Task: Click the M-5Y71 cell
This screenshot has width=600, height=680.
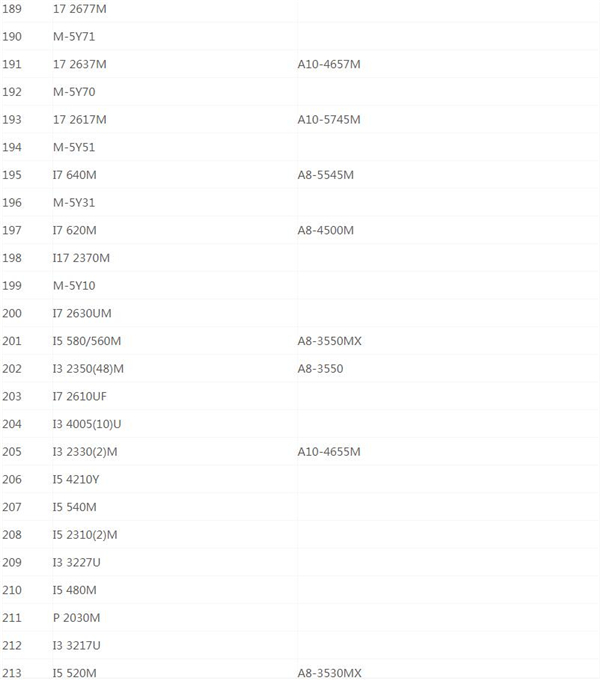Action: click(x=74, y=37)
